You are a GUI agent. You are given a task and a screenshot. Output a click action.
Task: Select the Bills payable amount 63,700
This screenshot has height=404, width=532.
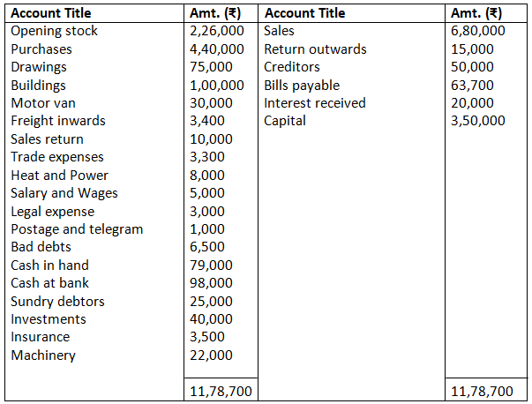point(473,86)
